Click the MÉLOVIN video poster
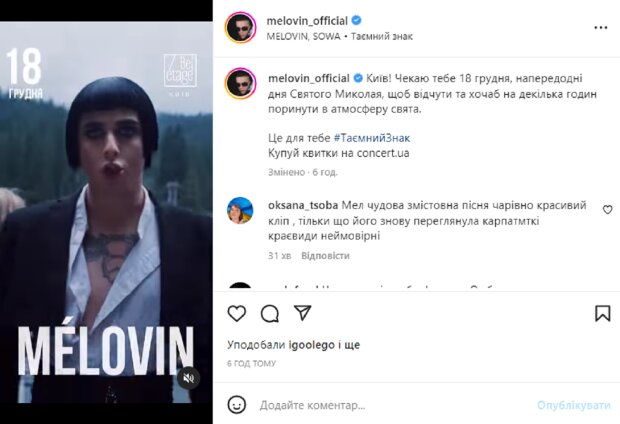The image size is (620, 424). pos(106,212)
